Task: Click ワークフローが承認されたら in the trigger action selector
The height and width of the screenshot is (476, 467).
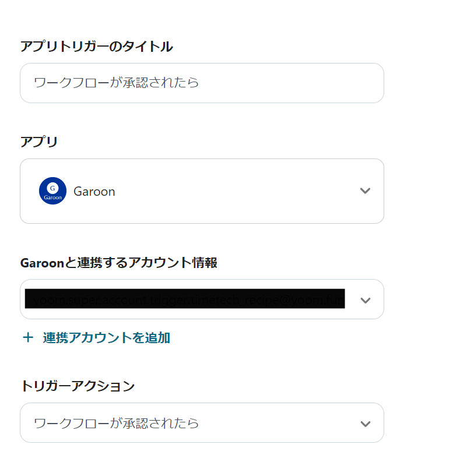Action: [x=117, y=424]
